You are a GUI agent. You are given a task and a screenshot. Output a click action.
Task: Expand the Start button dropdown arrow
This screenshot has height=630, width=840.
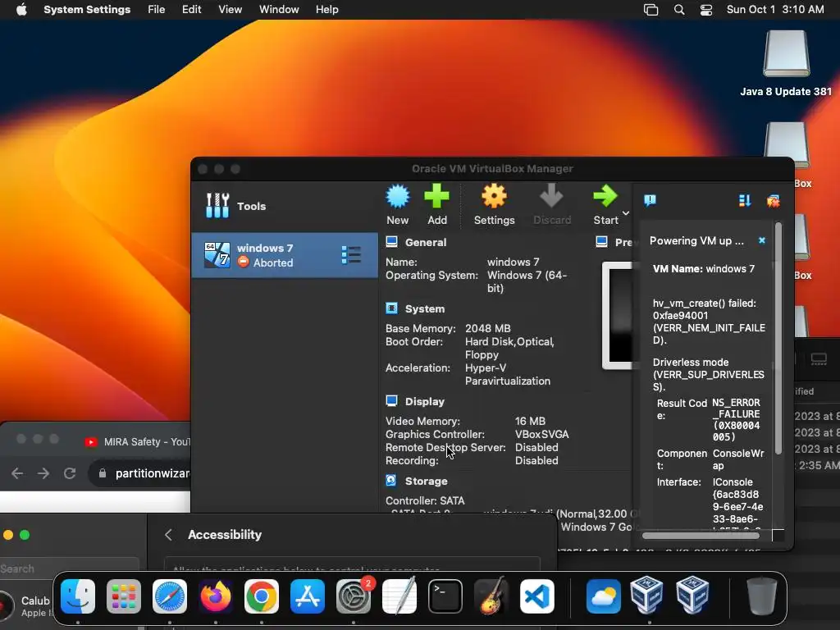(x=626, y=213)
